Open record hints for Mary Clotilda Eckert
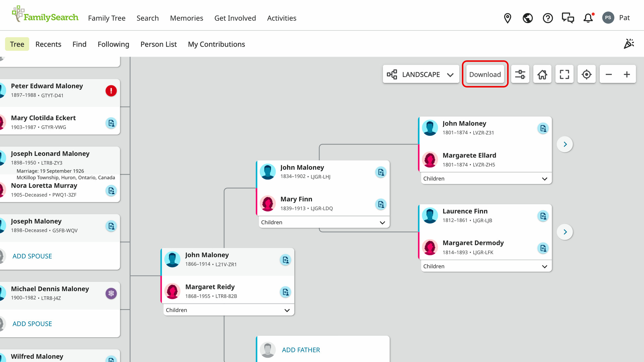Screen dimensions: 644x362 tap(111, 123)
